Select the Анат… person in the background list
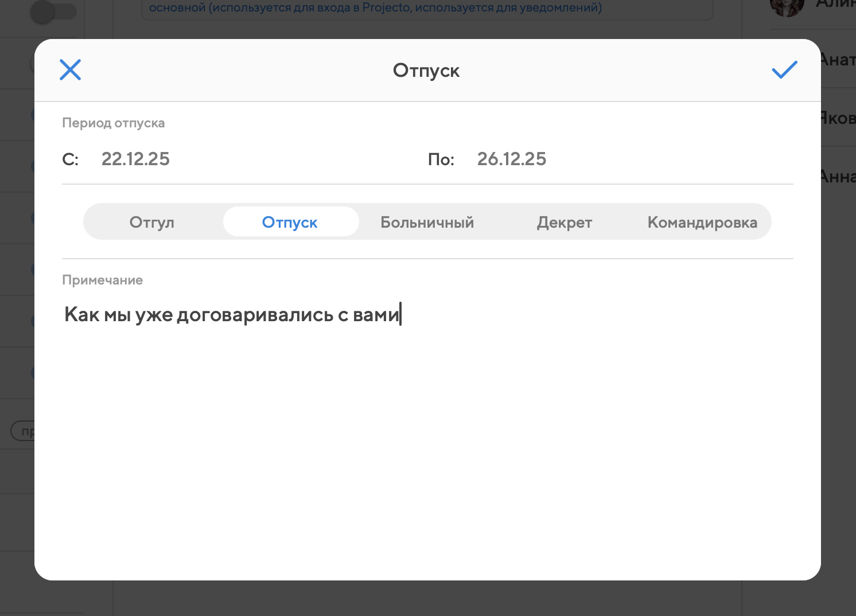 [x=838, y=59]
